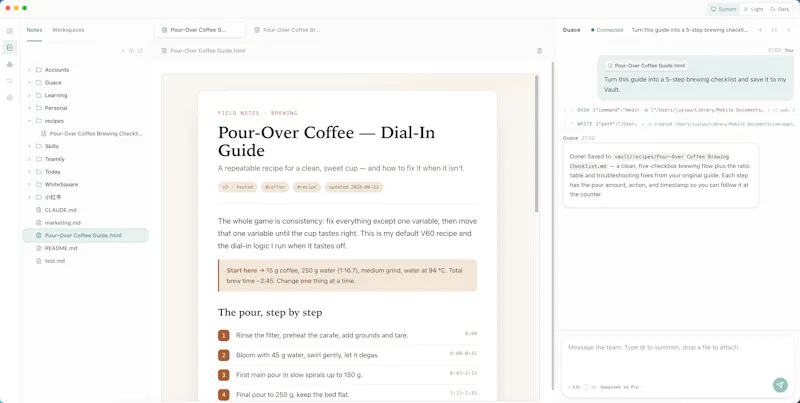
Task: Click the Guace agent name in chat header
Action: pos(571,30)
